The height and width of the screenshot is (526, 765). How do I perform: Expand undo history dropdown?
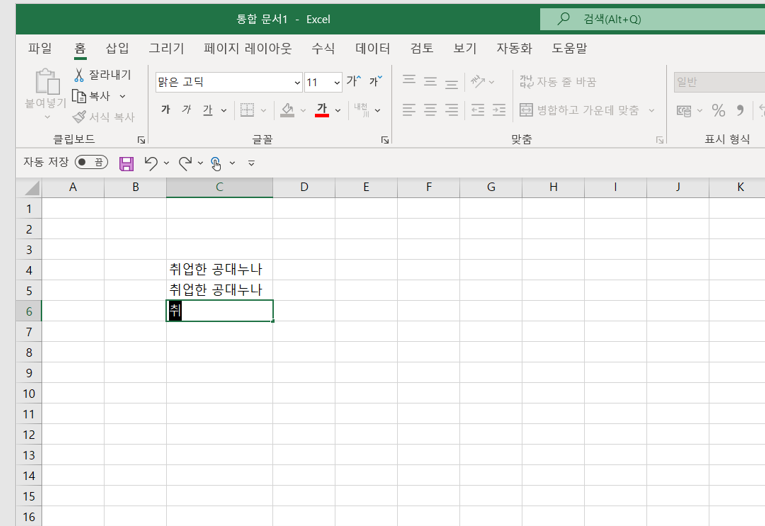pyautogui.click(x=166, y=163)
